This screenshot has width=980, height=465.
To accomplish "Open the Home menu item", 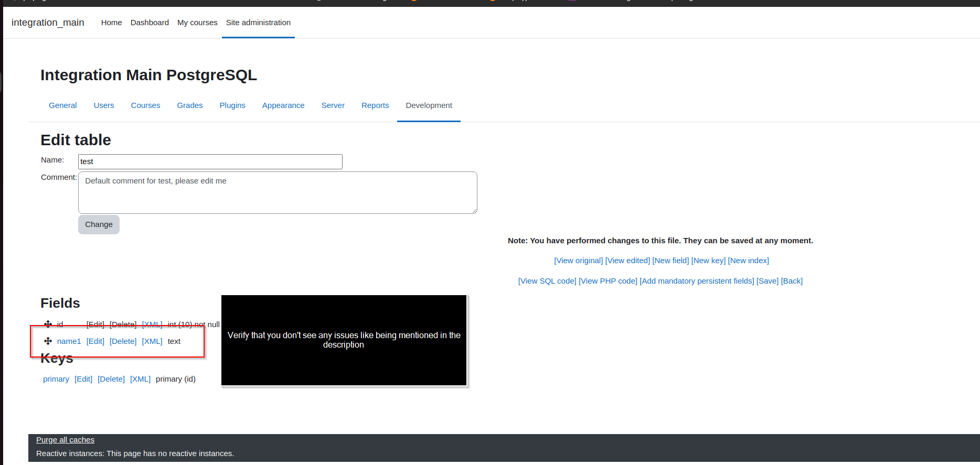I will [x=111, y=23].
